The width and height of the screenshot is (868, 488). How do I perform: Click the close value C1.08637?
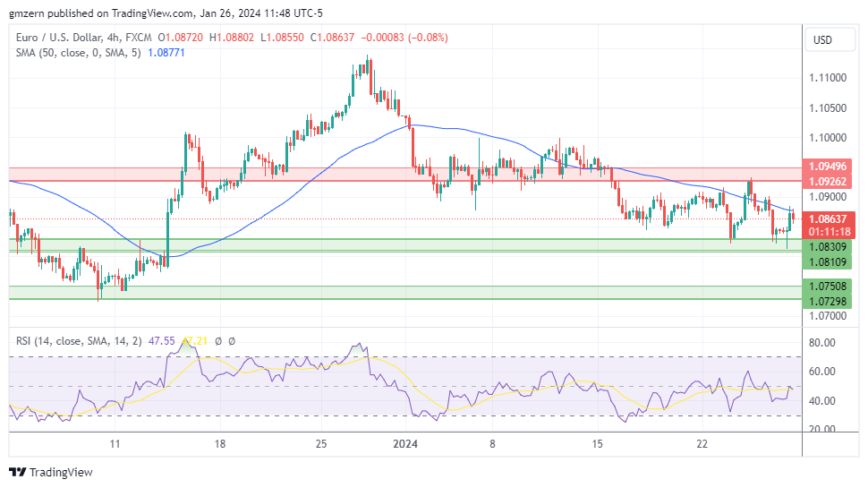[x=332, y=38]
